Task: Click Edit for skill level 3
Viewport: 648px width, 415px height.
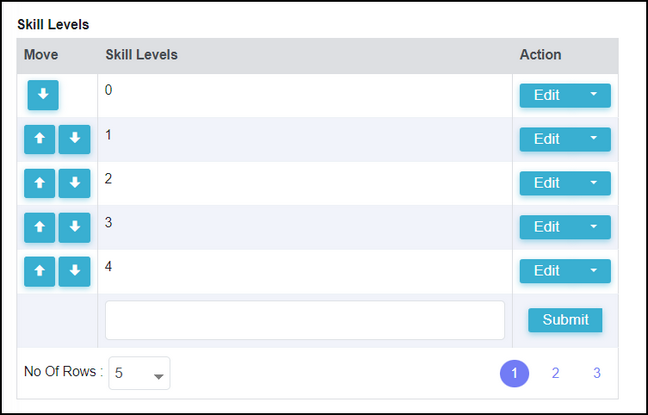Action: (547, 227)
